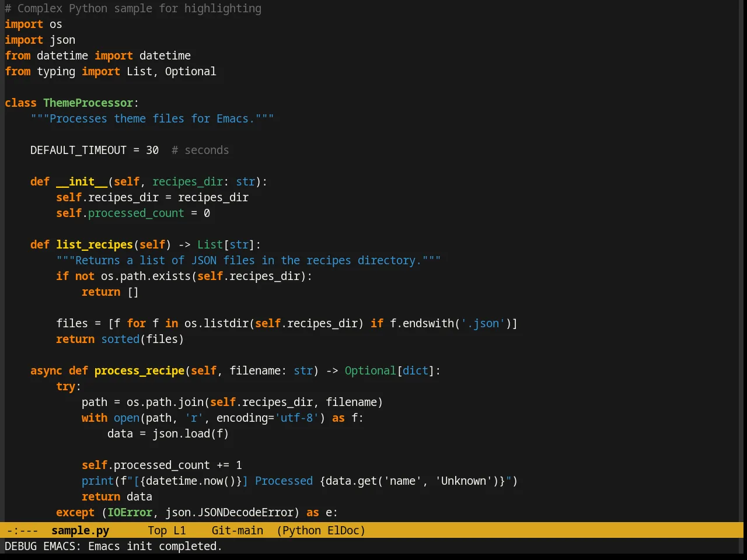Click the List[str] return annotation
The width and height of the screenshot is (747, 560).
226,244
